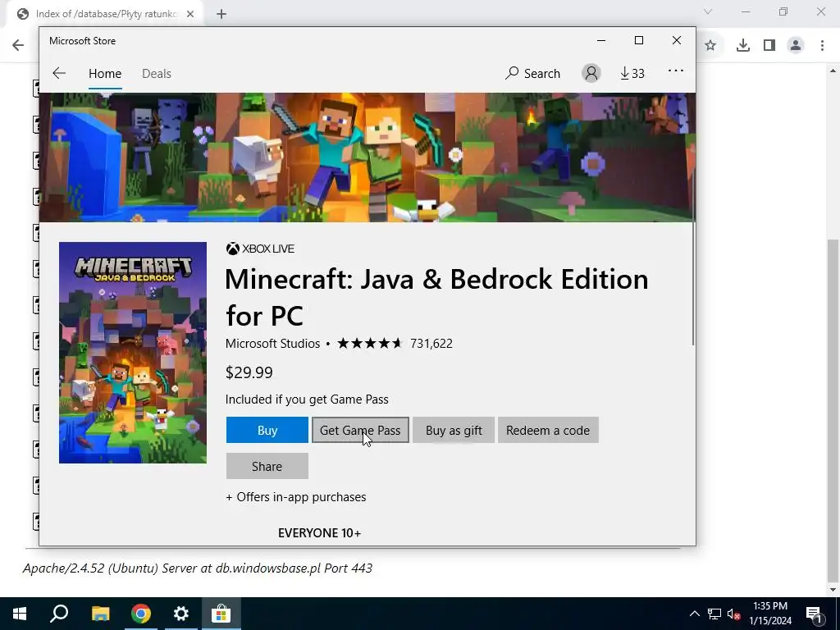
Task: Click the Xbox Live logo
Action: pyautogui.click(x=260, y=249)
